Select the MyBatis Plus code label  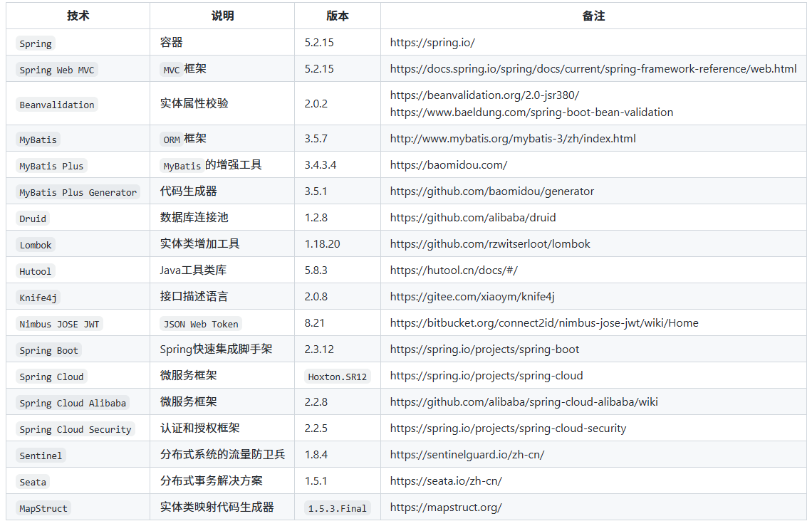tap(51, 166)
